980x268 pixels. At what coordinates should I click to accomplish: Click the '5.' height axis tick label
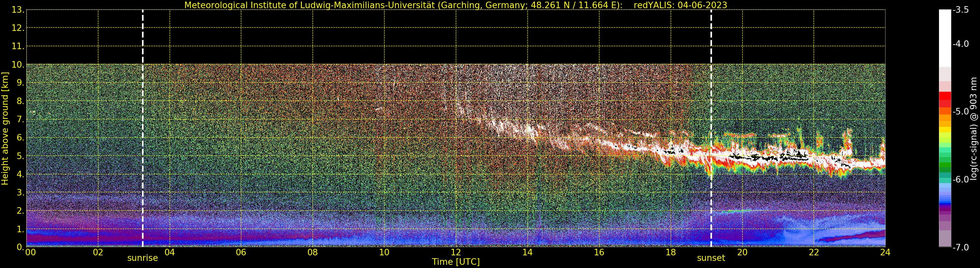[21, 156]
